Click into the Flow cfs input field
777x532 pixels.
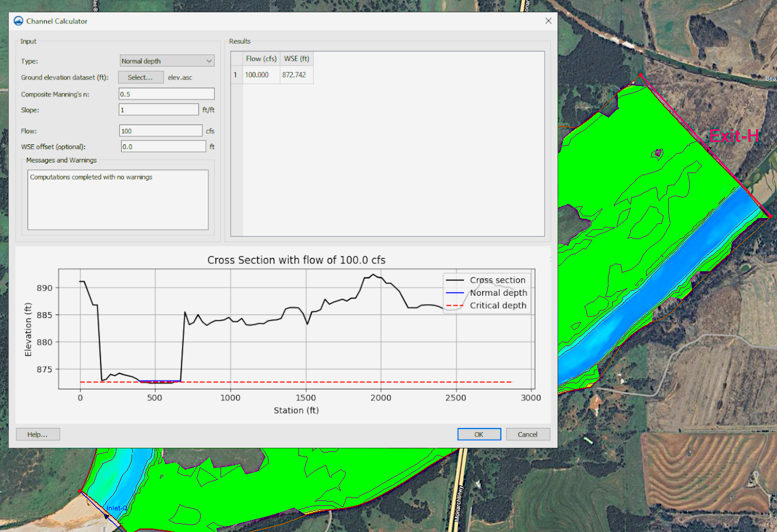160,131
